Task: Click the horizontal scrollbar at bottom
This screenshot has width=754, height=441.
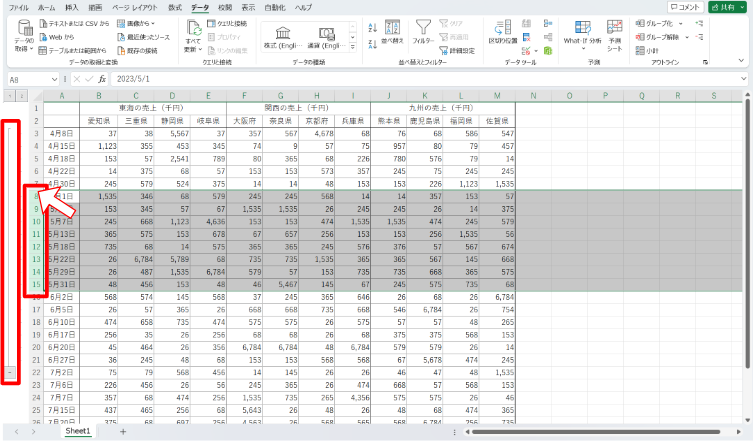Action: (x=590, y=432)
